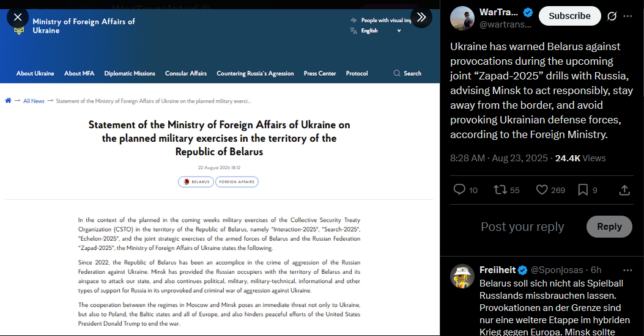Click Freiheit's verified badge
Viewport: 644px width, 336px height.
coord(522,270)
